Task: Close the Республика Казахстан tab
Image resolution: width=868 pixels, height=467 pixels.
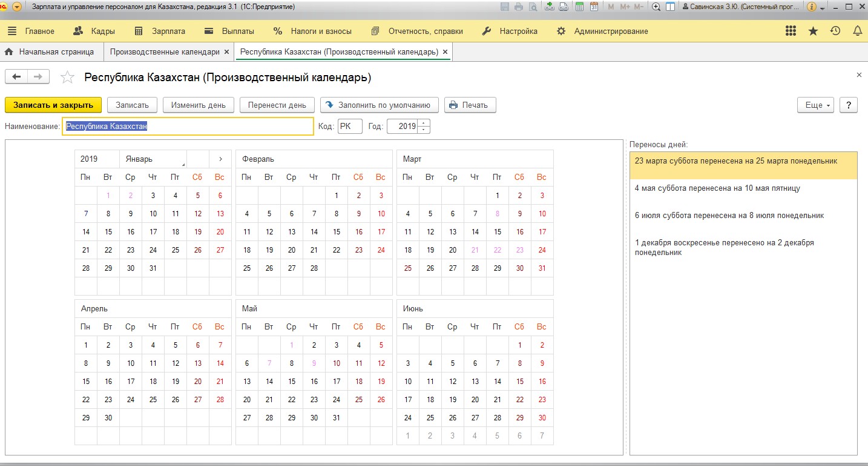Action: tap(446, 52)
